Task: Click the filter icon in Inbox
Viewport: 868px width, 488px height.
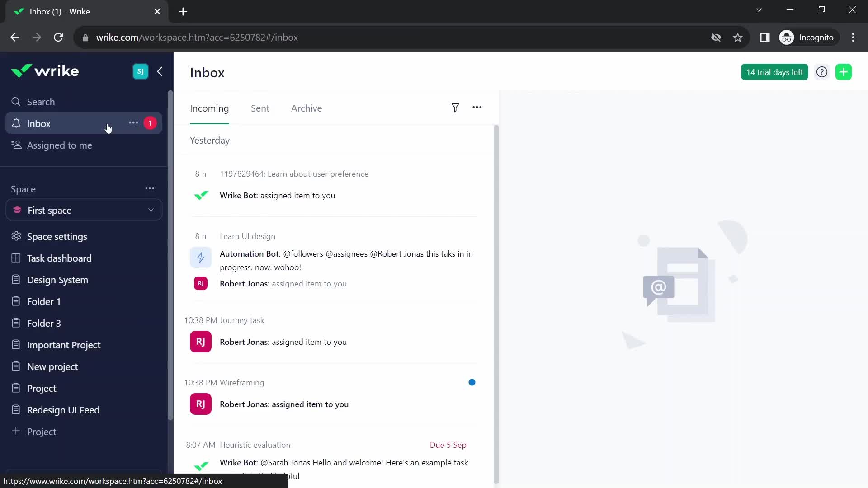Action: tap(455, 108)
